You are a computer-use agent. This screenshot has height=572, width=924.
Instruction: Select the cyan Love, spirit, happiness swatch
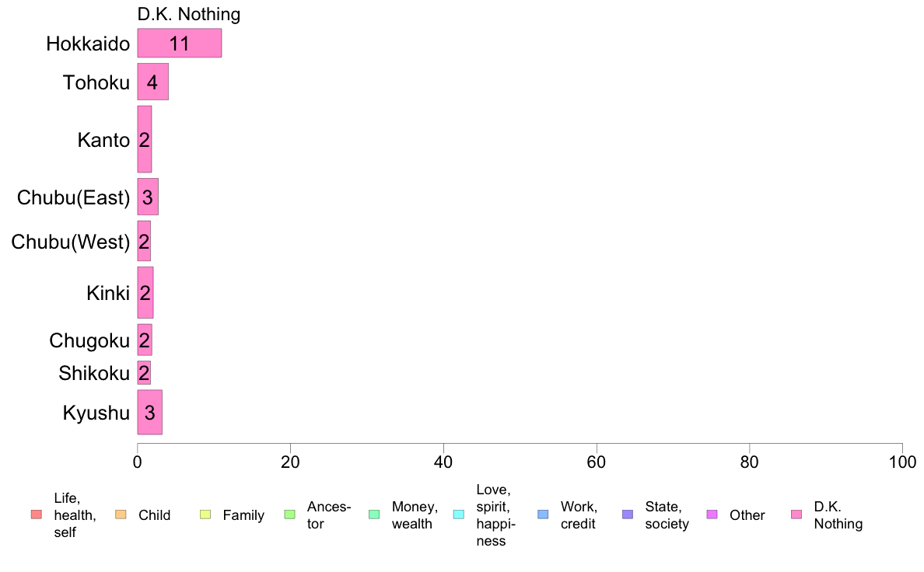(458, 514)
